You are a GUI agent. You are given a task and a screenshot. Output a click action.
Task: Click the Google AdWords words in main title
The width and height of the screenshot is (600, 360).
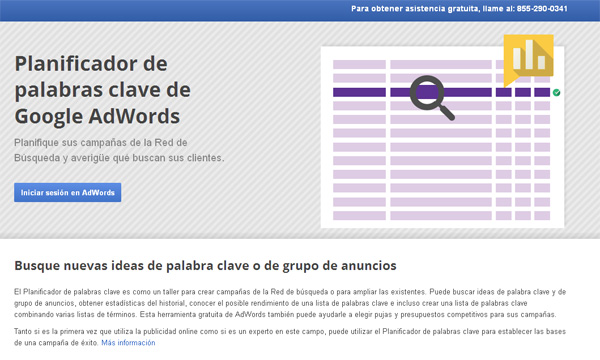click(x=97, y=116)
